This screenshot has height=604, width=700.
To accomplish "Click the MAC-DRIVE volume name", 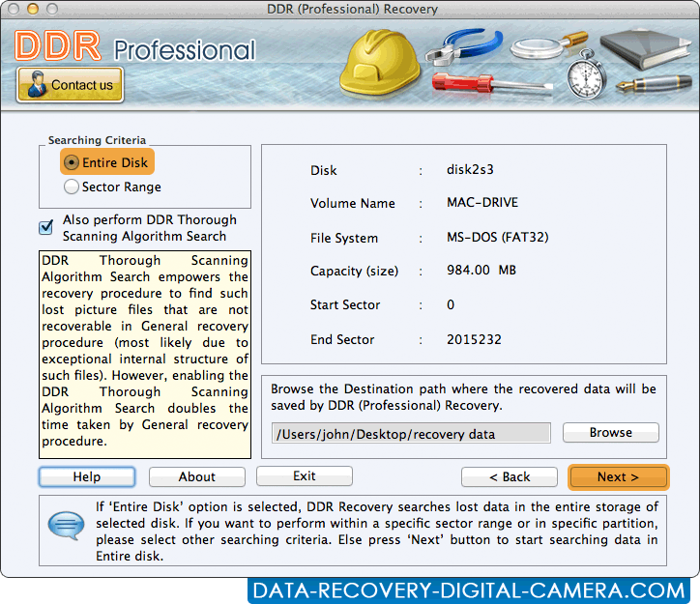I will click(x=482, y=203).
